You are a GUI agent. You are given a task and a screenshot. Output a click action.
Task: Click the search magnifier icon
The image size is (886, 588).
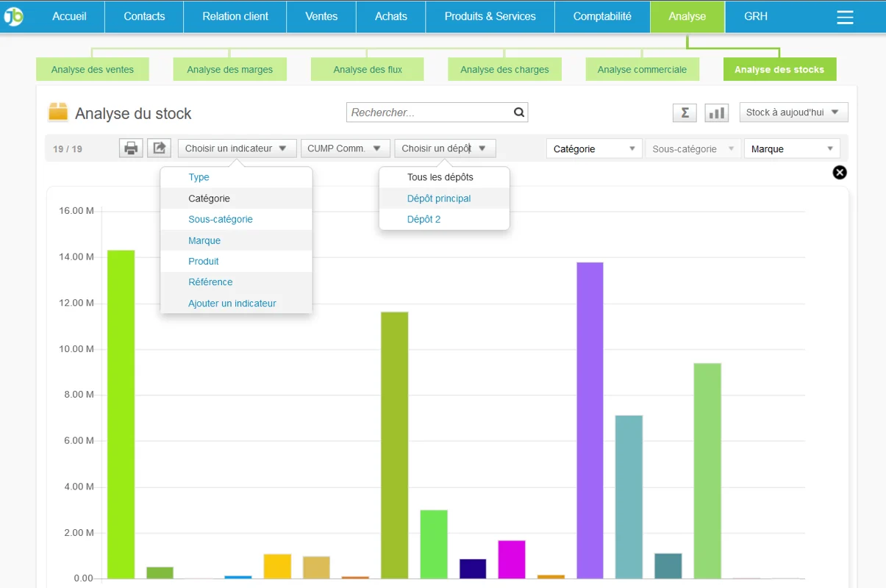pyautogui.click(x=519, y=112)
